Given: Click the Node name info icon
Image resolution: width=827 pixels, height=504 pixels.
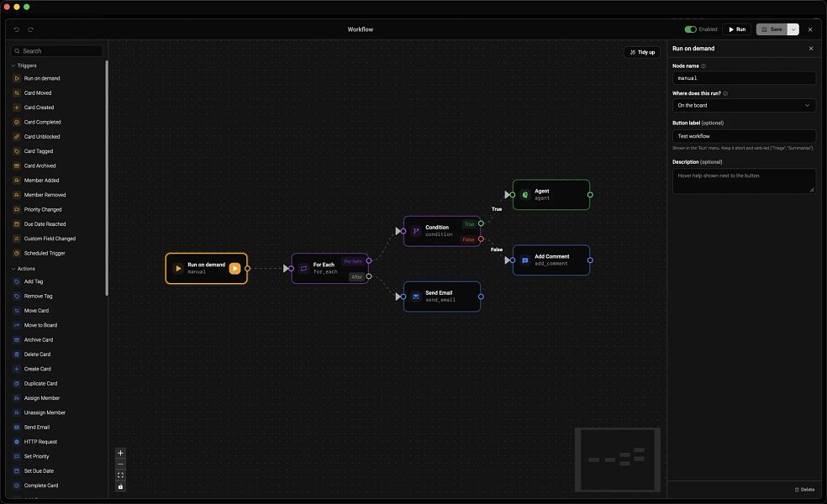Looking at the screenshot, I should 703,66.
